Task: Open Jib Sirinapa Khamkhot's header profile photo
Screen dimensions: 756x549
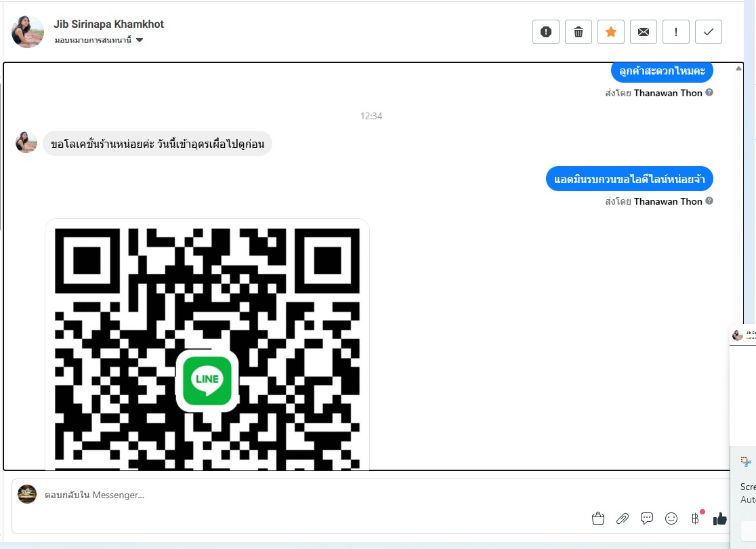Action: [x=28, y=31]
